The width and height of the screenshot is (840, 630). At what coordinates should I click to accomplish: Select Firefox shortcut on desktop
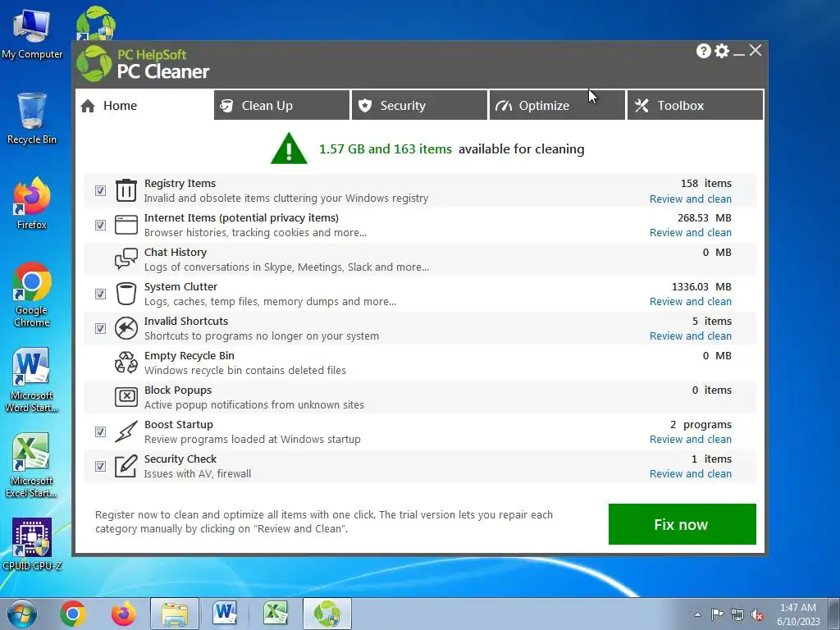(x=32, y=203)
